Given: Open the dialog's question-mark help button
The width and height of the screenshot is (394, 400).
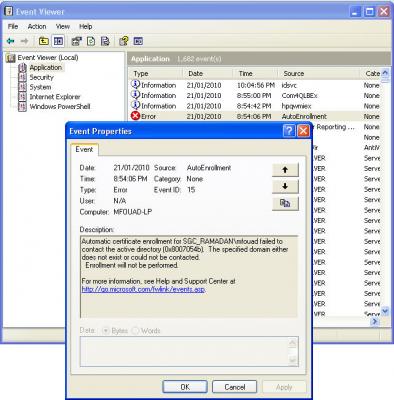Looking at the screenshot, I should tap(289, 131).
